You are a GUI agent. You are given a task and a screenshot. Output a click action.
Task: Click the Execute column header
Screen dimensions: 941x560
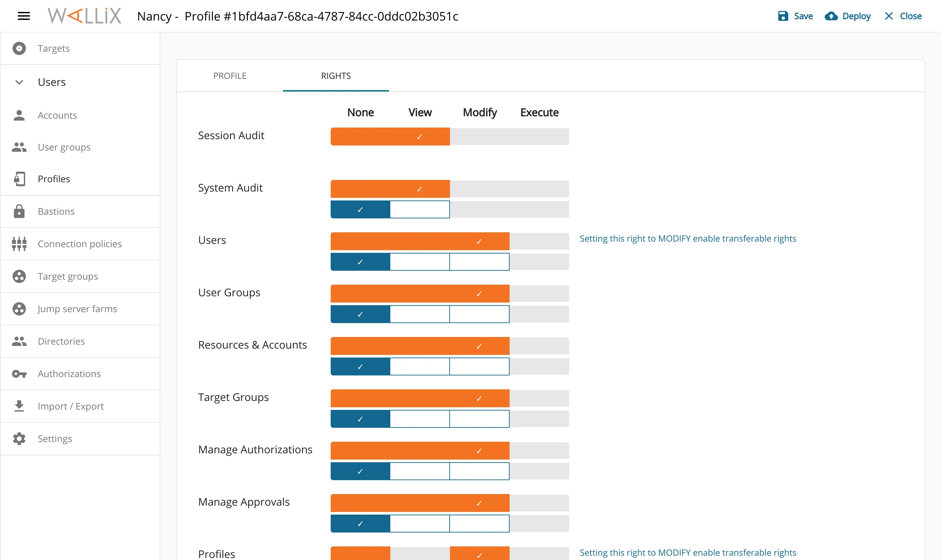coord(539,112)
